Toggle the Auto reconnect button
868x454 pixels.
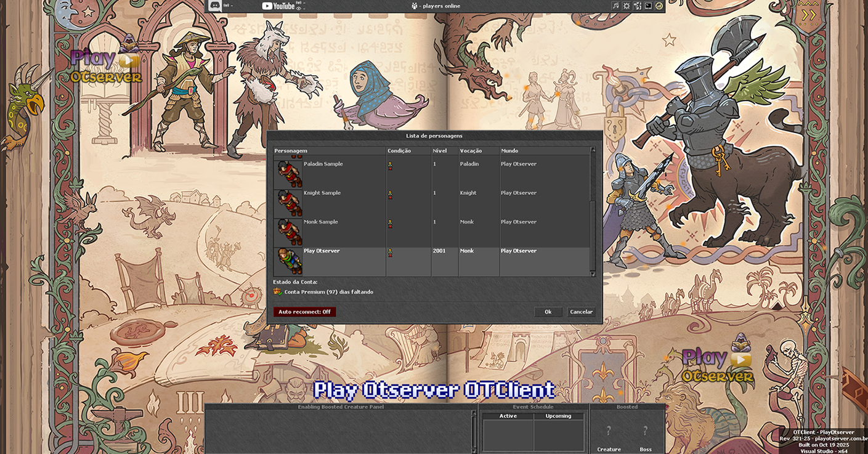304,312
